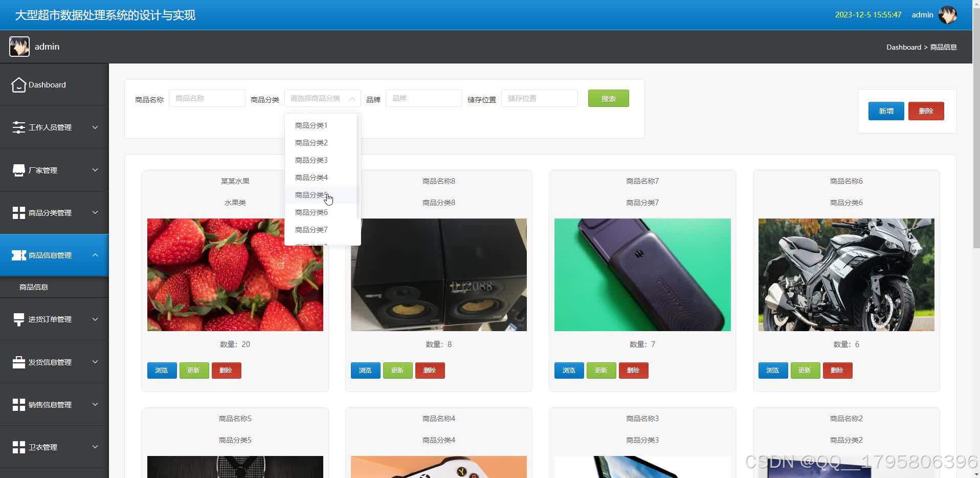This screenshot has width=980, height=478.
Task: Click 删除 on the 商品名称8 card
Action: tap(430, 371)
